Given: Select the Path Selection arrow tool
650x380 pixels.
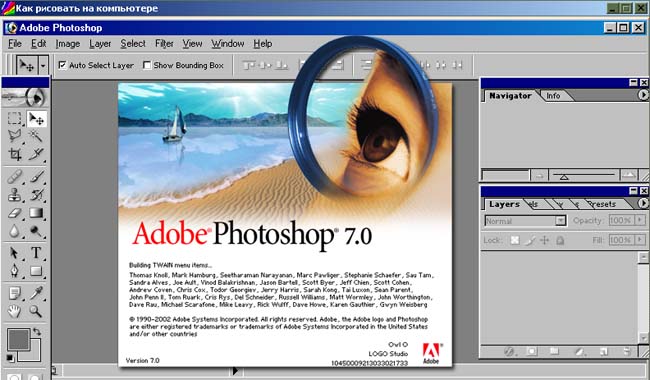Looking at the screenshot, I should pos(15,253).
